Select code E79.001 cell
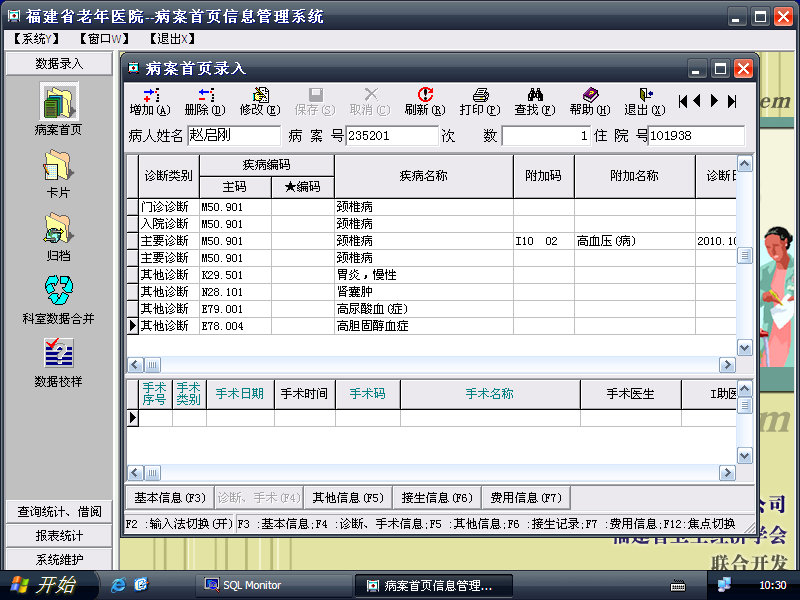The height and width of the screenshot is (600, 800). pos(235,309)
